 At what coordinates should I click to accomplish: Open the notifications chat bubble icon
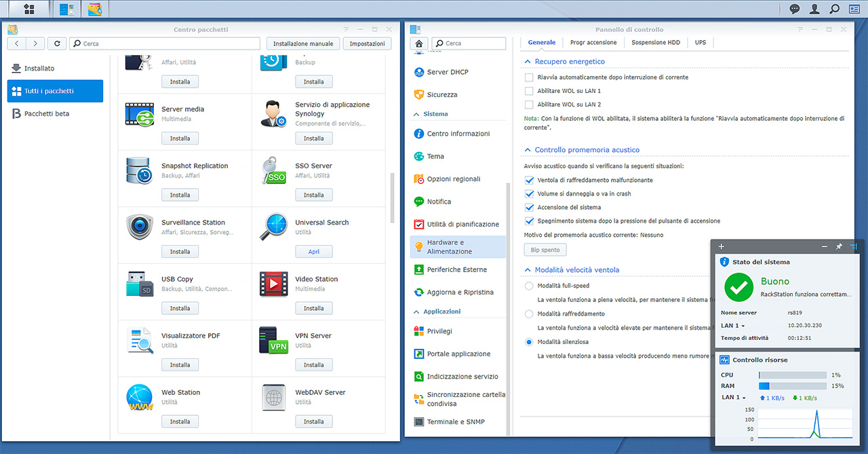[795, 10]
